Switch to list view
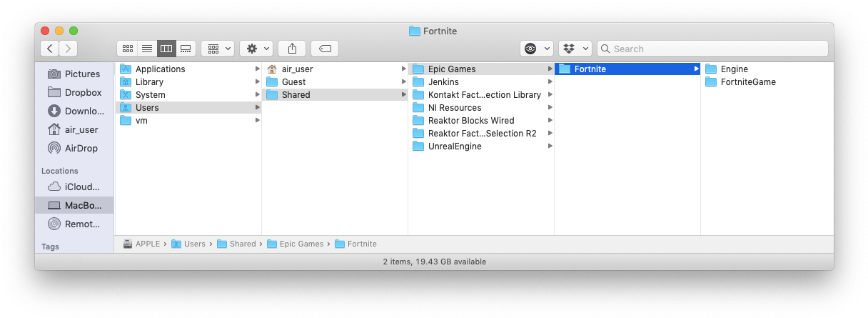 coord(147,49)
